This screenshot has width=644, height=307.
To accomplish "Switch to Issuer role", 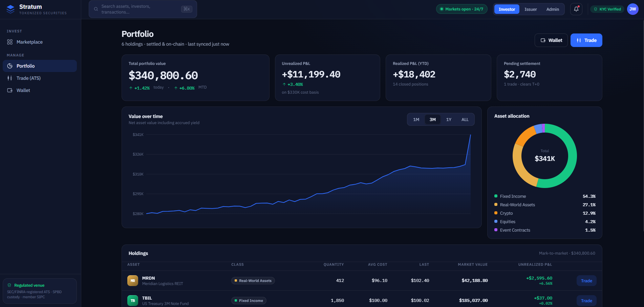I will [531, 9].
